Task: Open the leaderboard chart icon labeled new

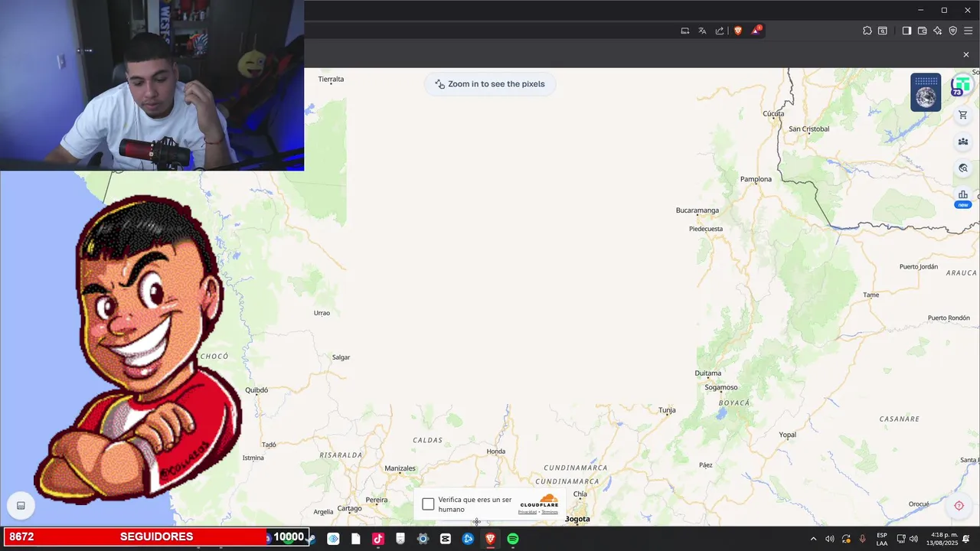Action: click(963, 198)
